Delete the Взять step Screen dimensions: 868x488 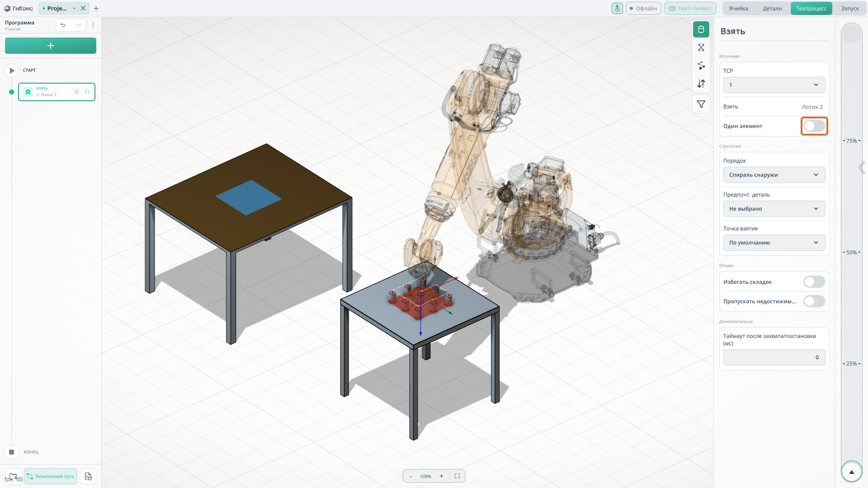coord(87,92)
